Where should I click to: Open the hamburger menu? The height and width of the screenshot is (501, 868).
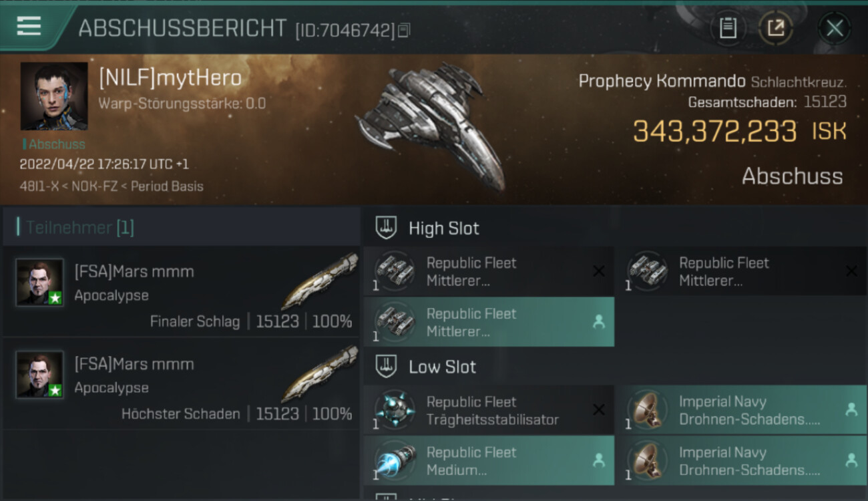[x=29, y=26]
